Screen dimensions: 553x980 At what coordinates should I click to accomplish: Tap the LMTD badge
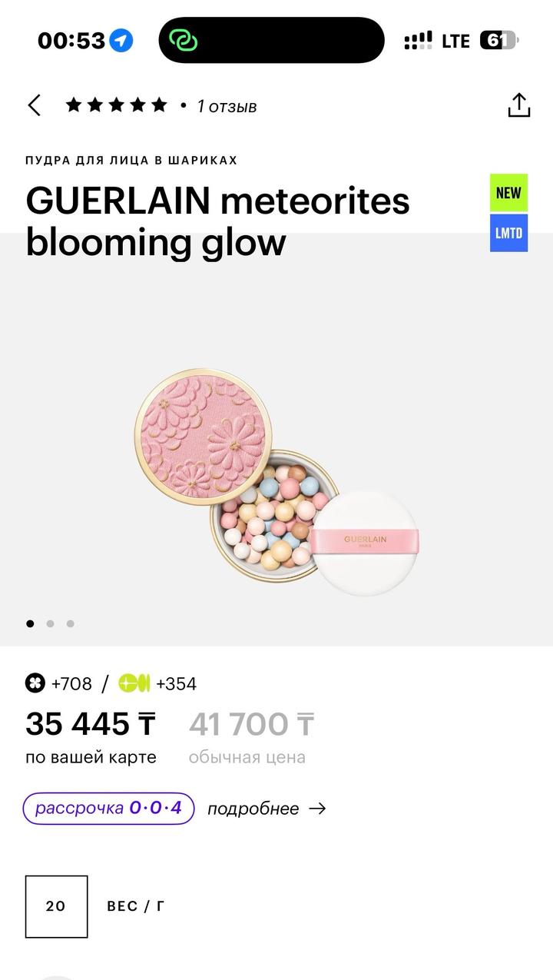508,233
